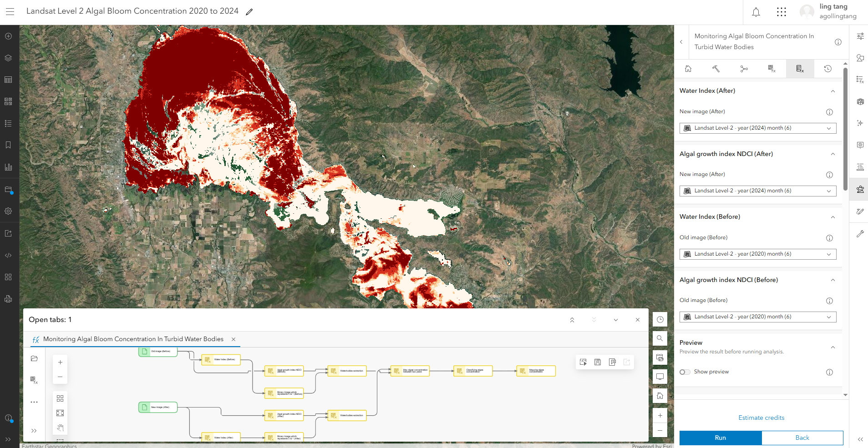Open the Styles shapes icon in right toolbar

coord(860,58)
